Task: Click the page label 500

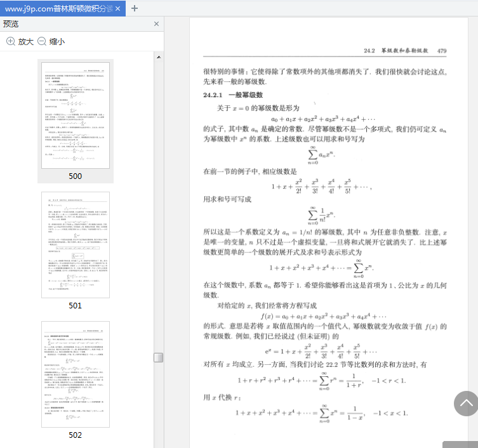Action: click(x=75, y=176)
